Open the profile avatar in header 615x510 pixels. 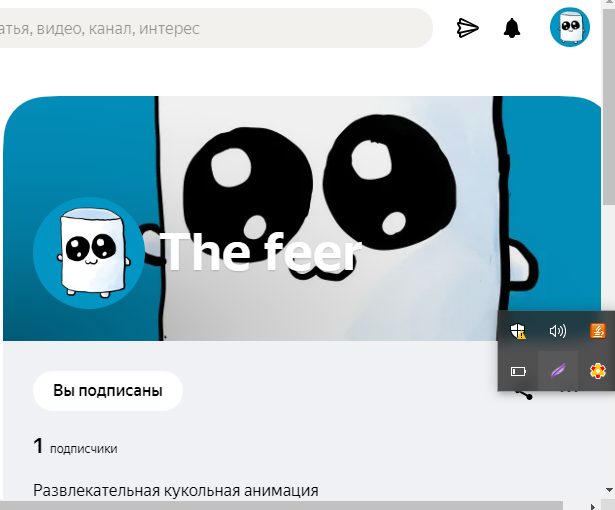point(570,27)
